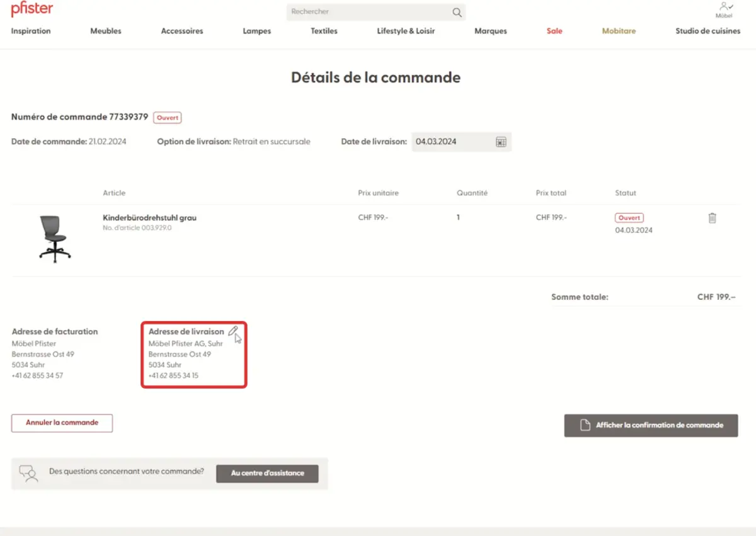Type in the Rechercher search field
Screen dimensions: 756x536
tap(369, 12)
